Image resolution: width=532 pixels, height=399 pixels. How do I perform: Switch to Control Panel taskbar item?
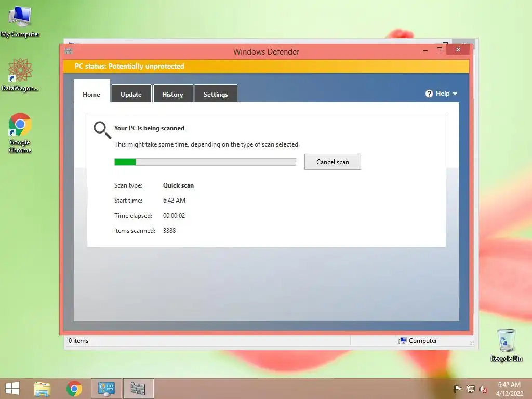coord(106,389)
